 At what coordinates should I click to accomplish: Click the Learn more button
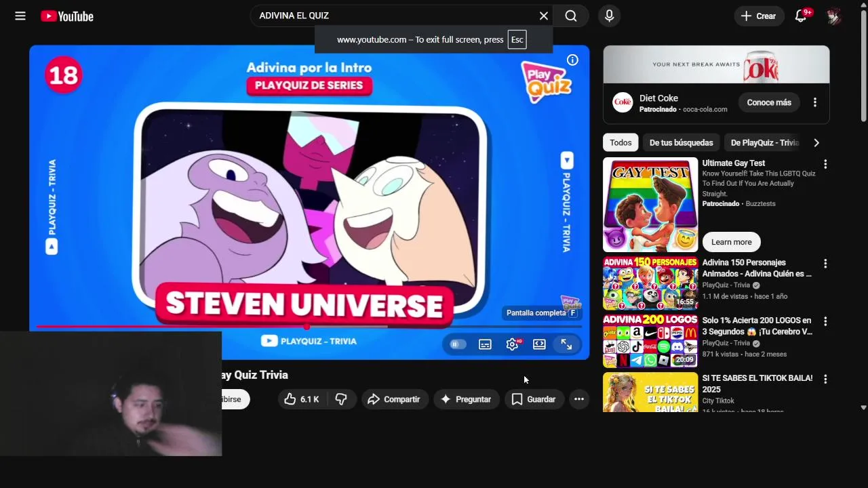pos(732,242)
